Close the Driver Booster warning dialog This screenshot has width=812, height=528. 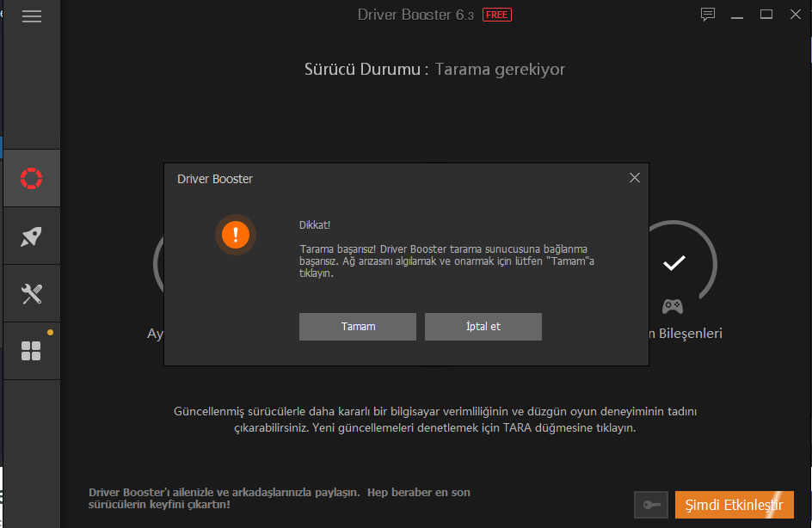click(635, 178)
